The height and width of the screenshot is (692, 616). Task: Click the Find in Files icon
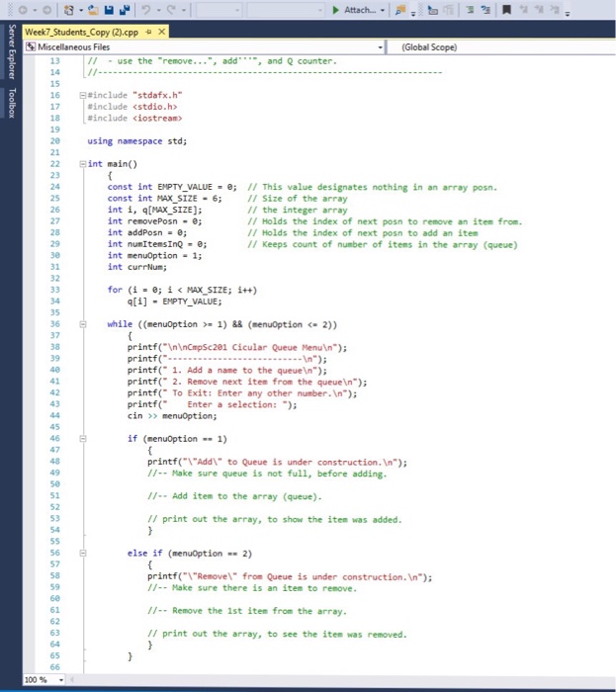400,10
